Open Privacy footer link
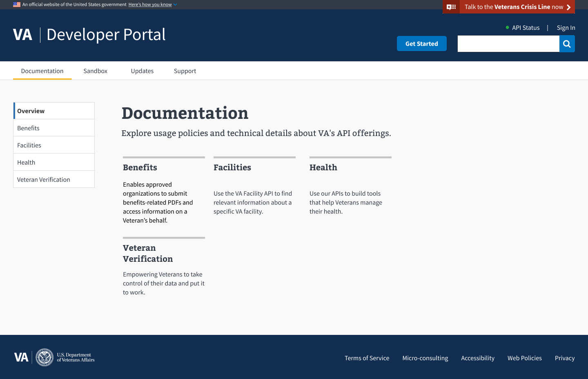The width and height of the screenshot is (588, 379). click(565, 358)
